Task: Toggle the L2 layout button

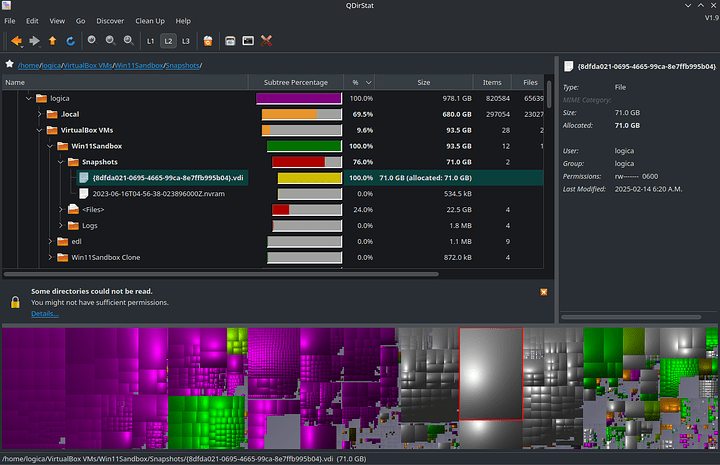Action: (168, 41)
